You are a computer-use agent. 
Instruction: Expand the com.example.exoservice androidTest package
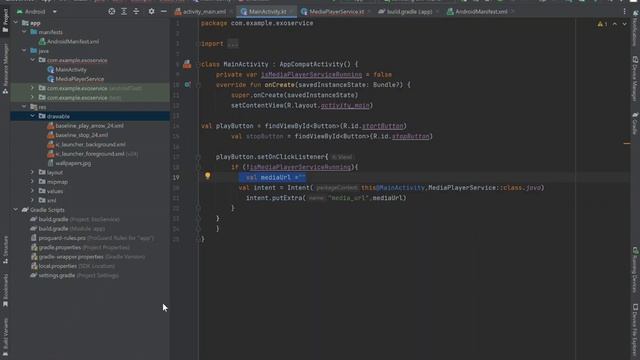pyautogui.click(x=33, y=88)
